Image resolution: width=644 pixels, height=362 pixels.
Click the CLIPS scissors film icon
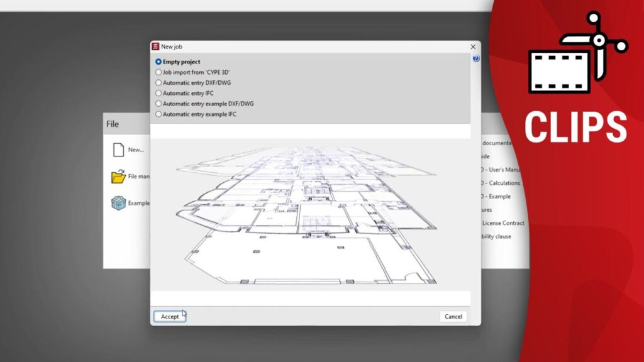coord(577,62)
